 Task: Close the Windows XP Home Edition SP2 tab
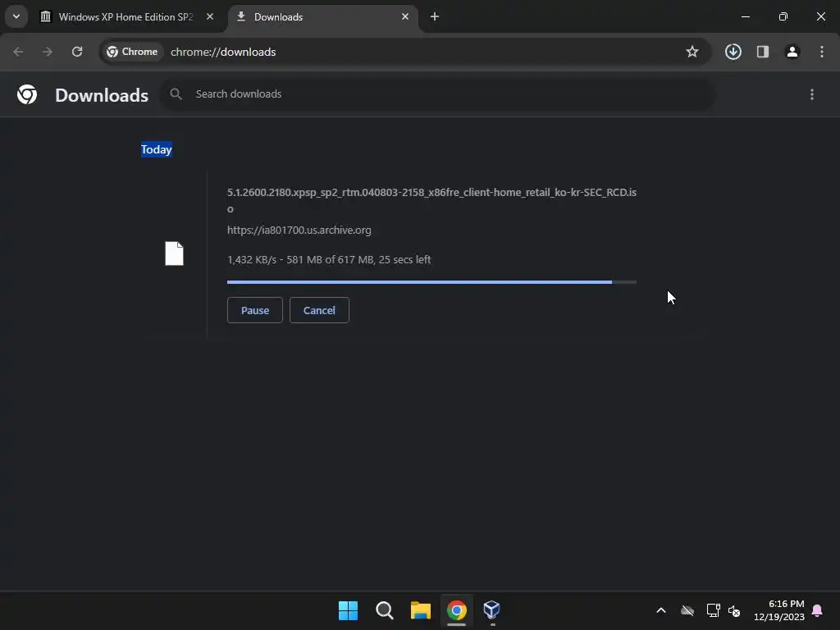[x=210, y=16]
